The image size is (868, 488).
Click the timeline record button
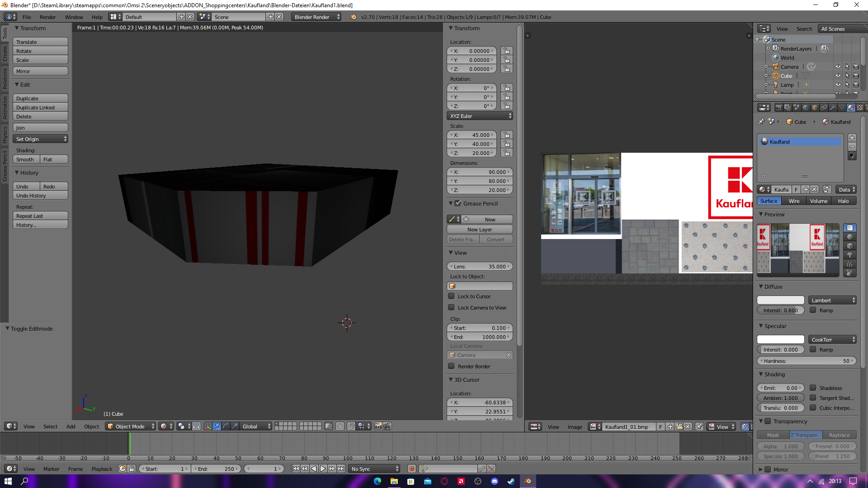(411, 469)
